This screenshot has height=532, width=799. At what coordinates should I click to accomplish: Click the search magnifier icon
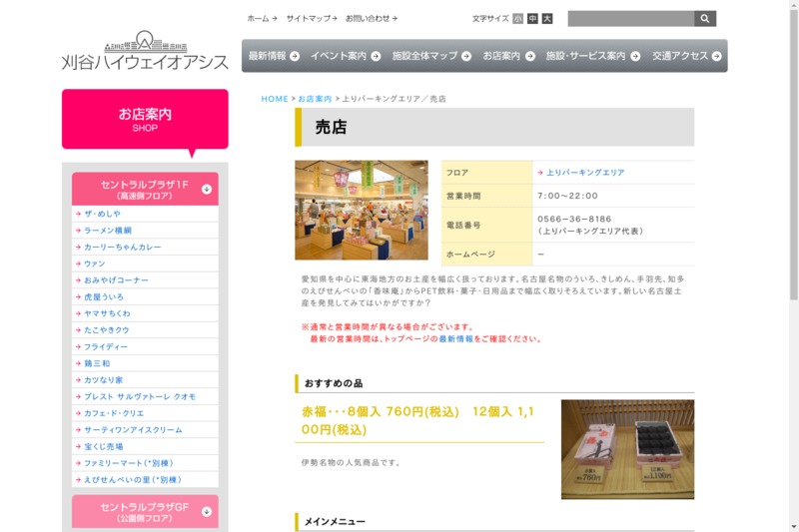pyautogui.click(x=705, y=19)
